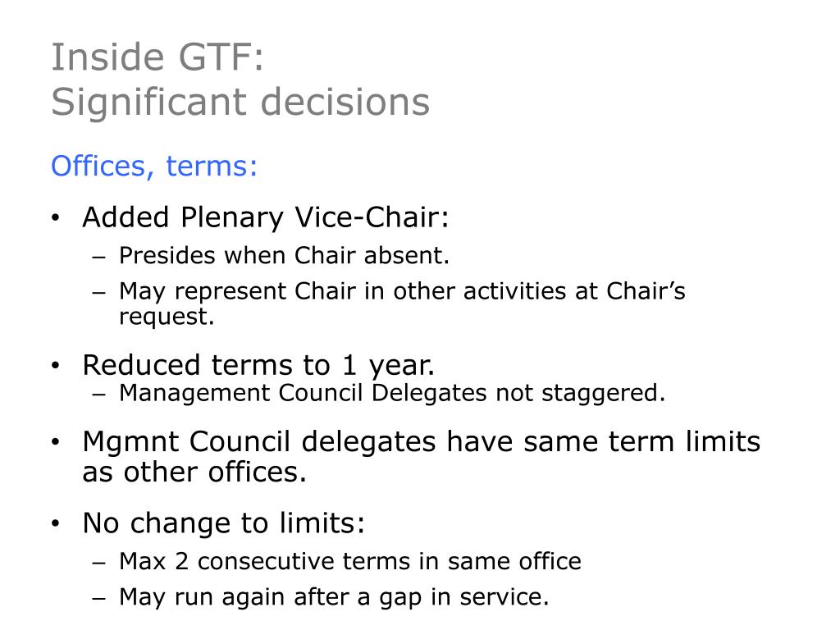
Task: Click sub-bullet 'Presides when Chair absent.'
Action: (284, 256)
